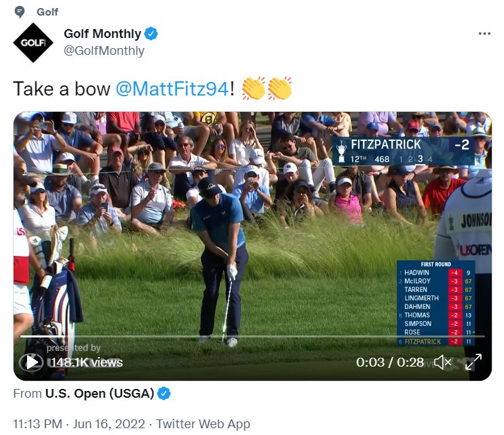504x435 pixels.
Task: Open the U.S. Open (USGA) source link
Action: (x=100, y=393)
